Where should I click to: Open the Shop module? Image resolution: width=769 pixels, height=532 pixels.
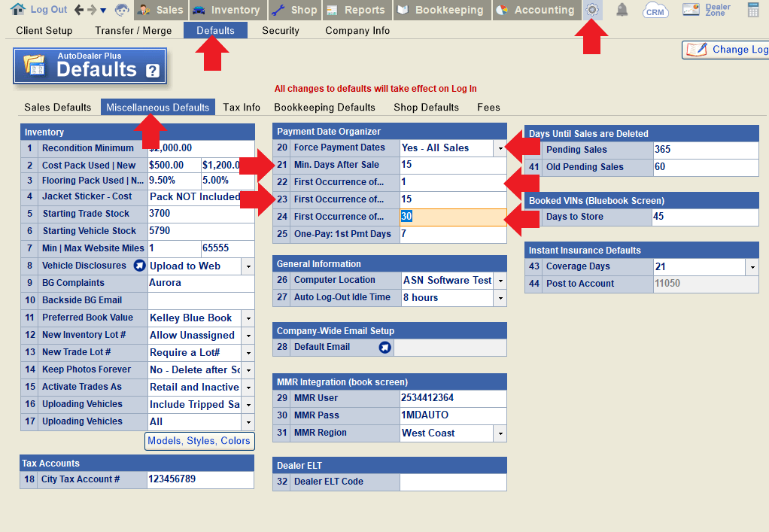(x=294, y=10)
